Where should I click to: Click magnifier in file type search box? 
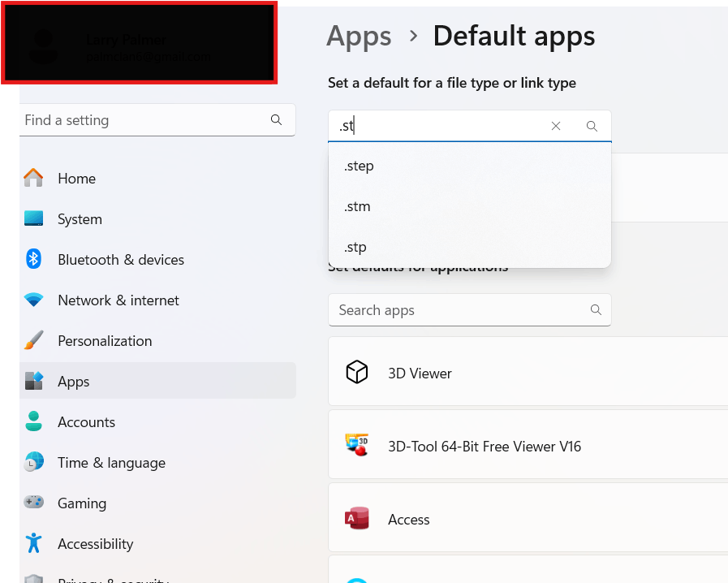(592, 126)
